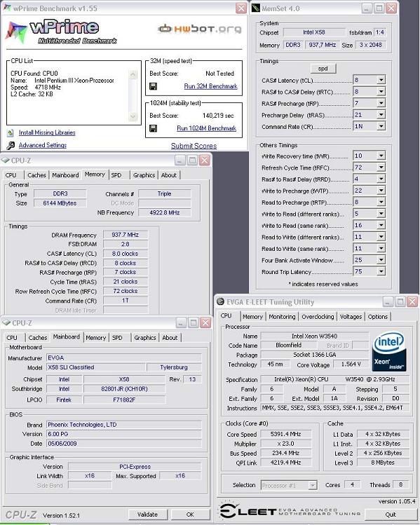
Task: Open the Four Bank Activate Window dropdown
Action: tap(381, 260)
